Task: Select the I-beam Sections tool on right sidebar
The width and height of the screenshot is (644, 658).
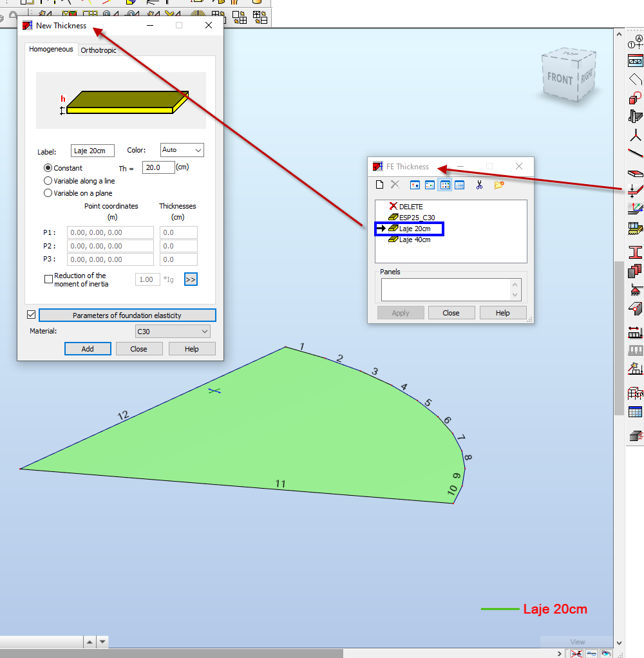Action: click(x=635, y=252)
